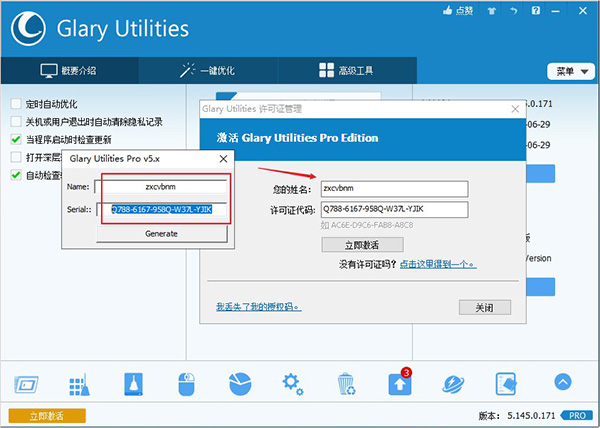Toggle erase privacy tracks on shutdown checkbox
The width and height of the screenshot is (600, 428).
click(x=16, y=122)
